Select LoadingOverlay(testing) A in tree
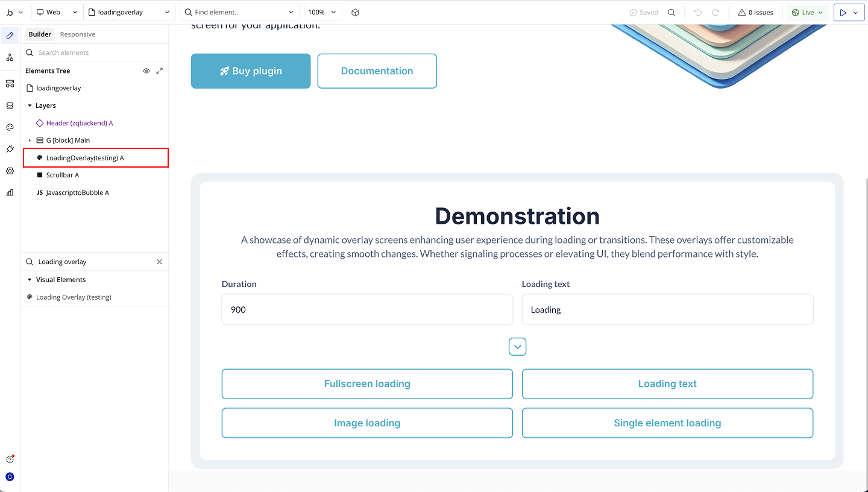 tap(95, 158)
